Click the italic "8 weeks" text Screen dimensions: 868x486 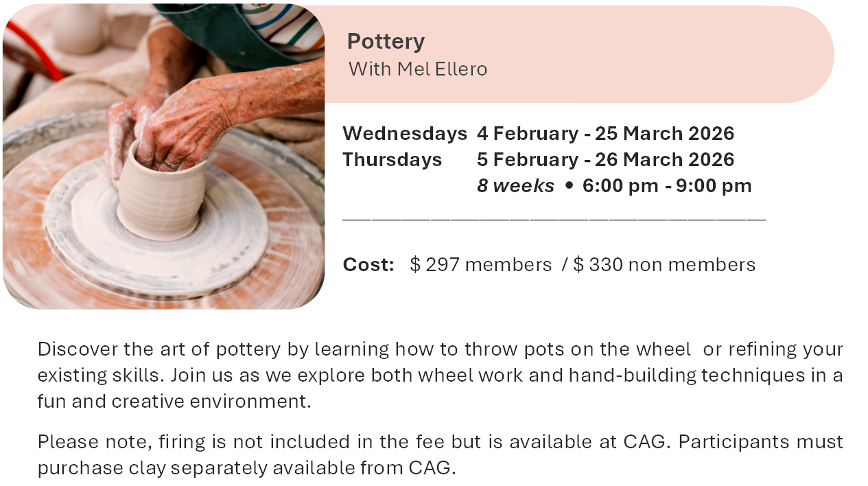click(515, 186)
